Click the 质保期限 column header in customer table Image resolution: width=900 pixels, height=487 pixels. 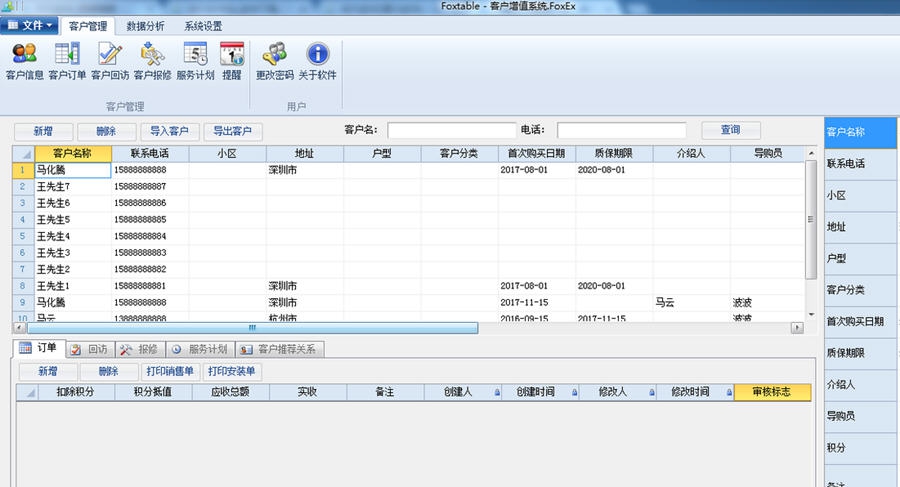pyautogui.click(x=614, y=153)
